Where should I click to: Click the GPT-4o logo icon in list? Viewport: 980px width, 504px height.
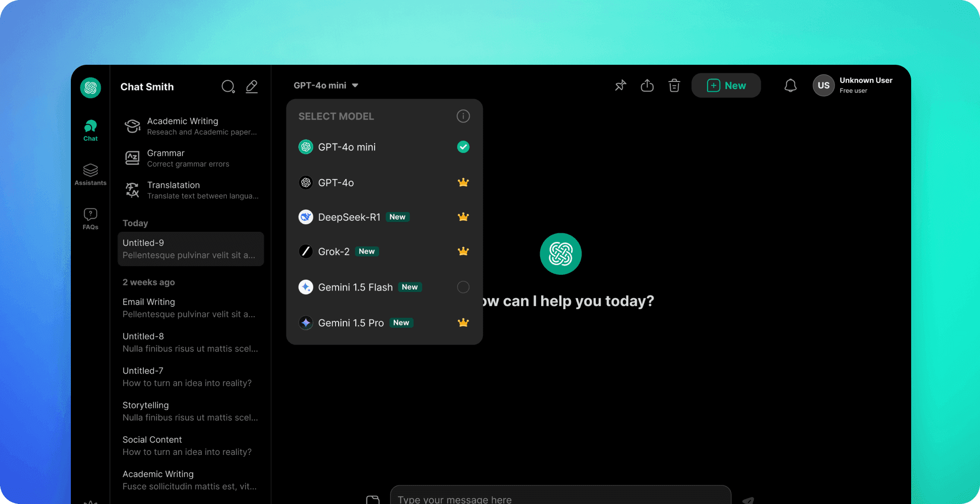coord(306,183)
